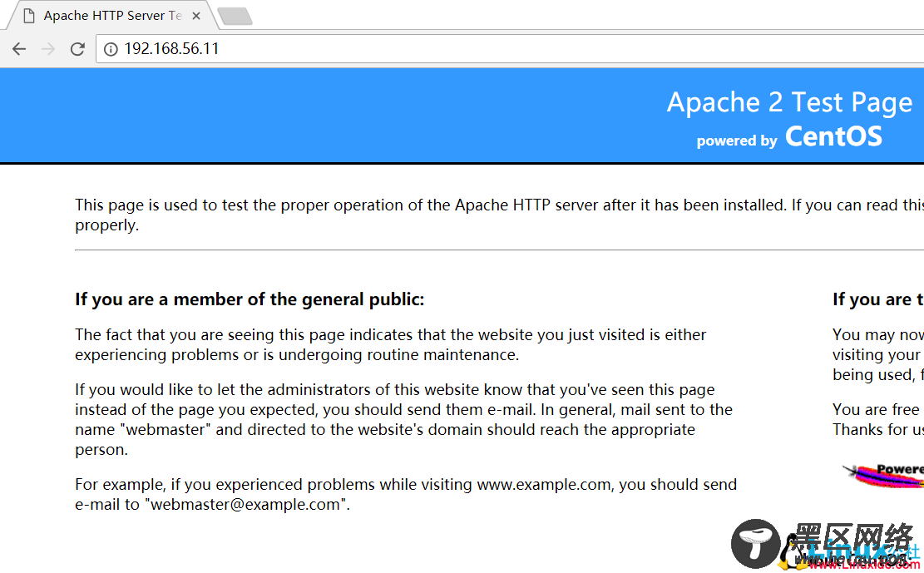Click the browser forward arrow
Image resolution: width=924 pixels, height=573 pixels.
coord(48,49)
